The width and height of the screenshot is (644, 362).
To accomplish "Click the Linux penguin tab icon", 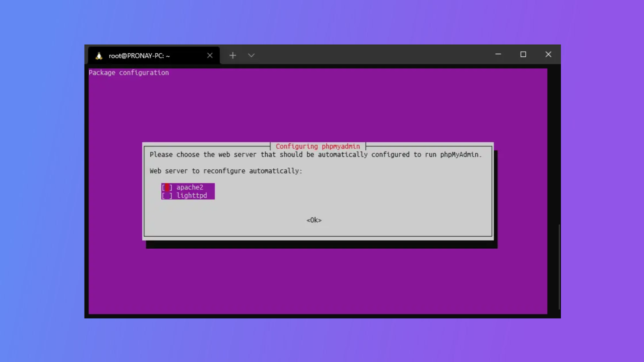I will click(x=99, y=56).
